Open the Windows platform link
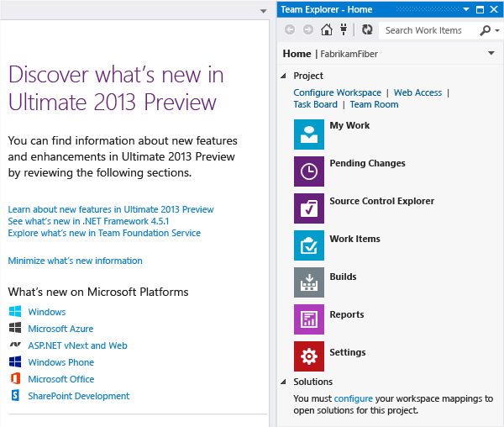Screen dimensions: 504x427 (47, 312)
